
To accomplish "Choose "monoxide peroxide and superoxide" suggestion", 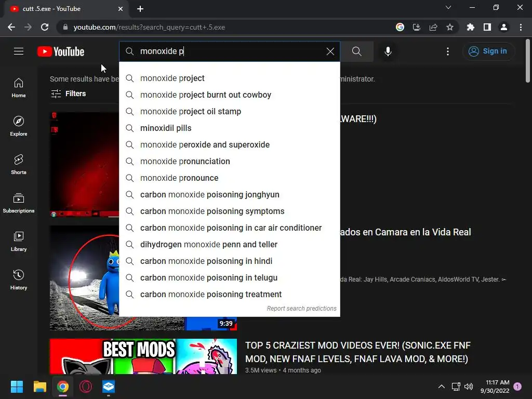I will point(229,144).
